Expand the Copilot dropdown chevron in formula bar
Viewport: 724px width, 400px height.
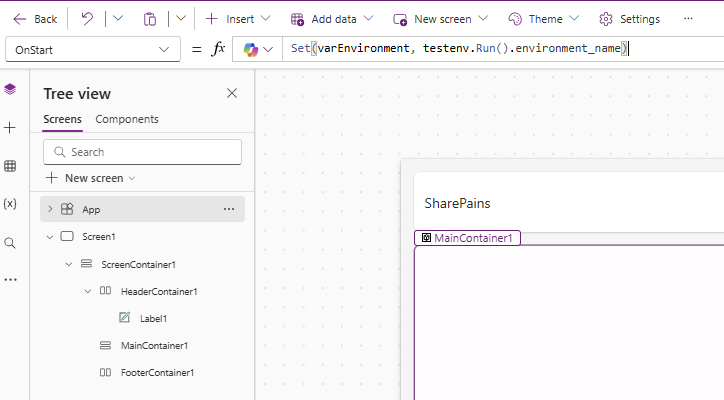click(268, 49)
